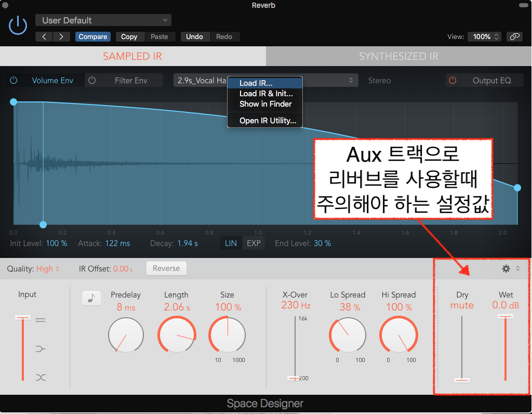
Task: Choose Show in Finder menu item
Action: tap(264, 104)
